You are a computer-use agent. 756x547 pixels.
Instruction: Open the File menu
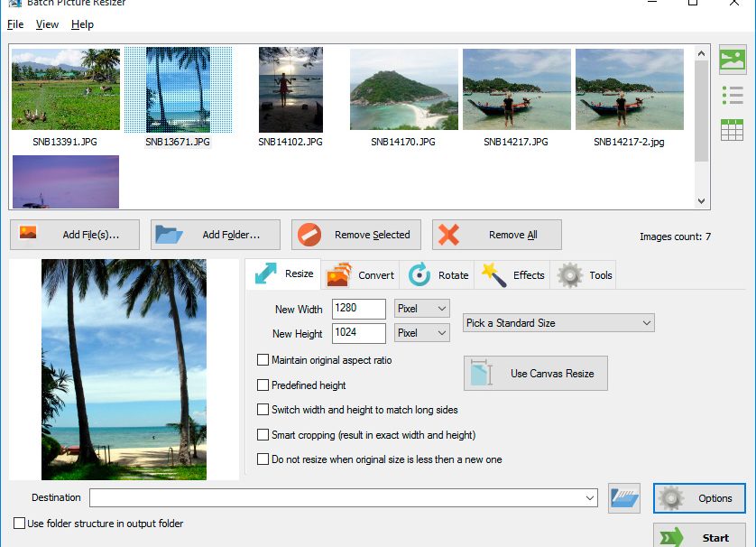15,24
